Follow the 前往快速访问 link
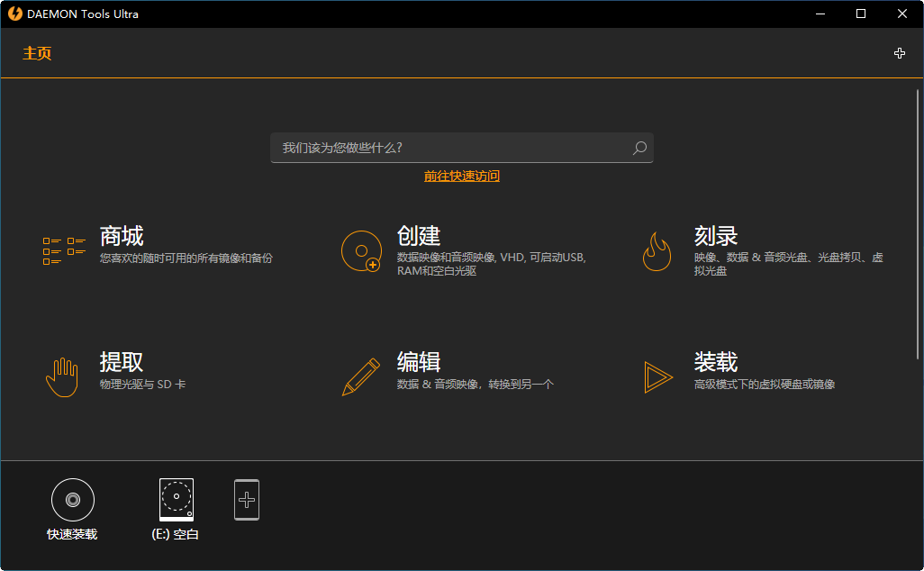This screenshot has height=571, width=924. tap(462, 177)
